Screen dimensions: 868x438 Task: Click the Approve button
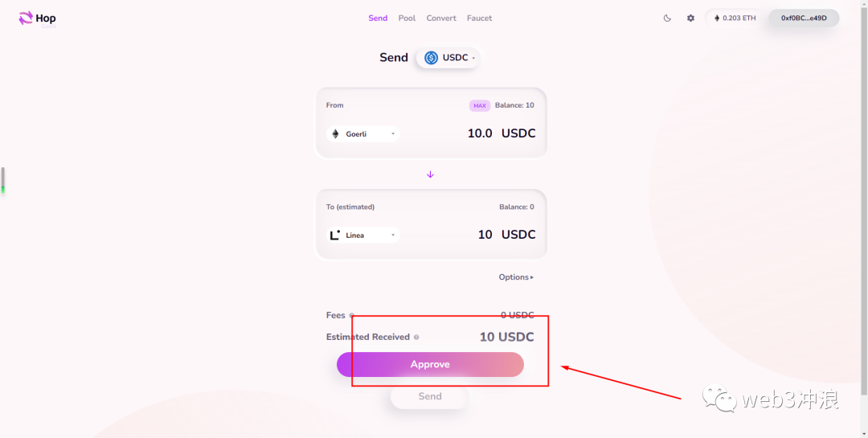430,364
